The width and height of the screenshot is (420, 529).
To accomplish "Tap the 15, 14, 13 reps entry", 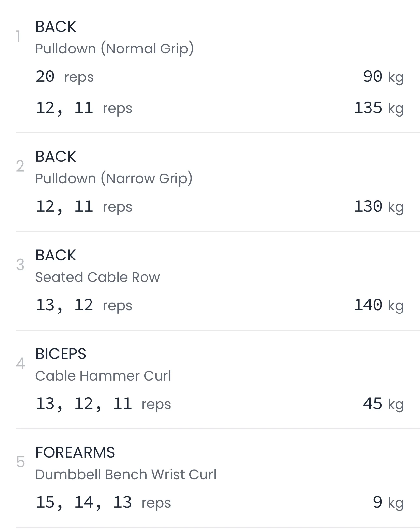I will click(103, 503).
